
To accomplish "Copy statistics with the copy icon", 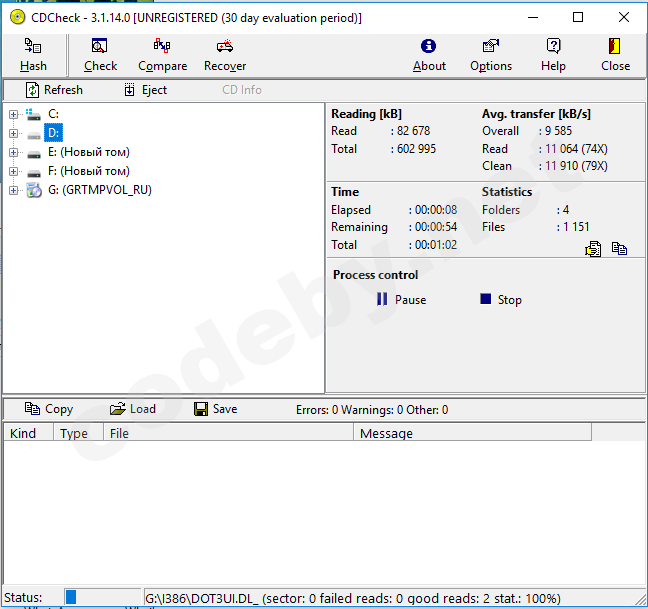I will [x=619, y=249].
